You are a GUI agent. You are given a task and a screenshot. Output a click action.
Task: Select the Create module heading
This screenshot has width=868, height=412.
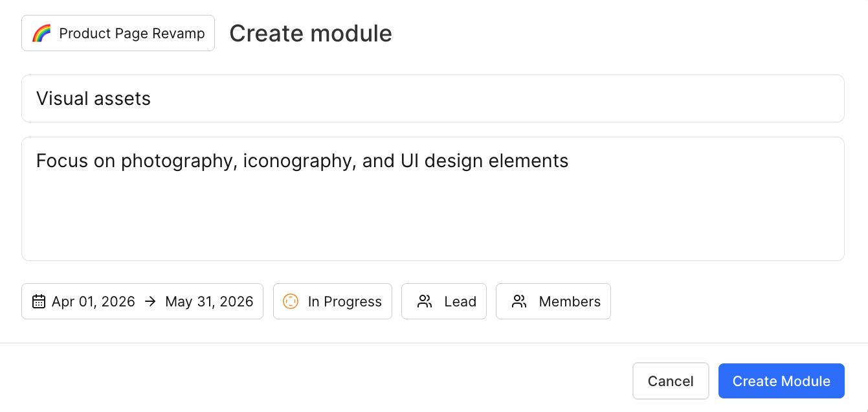[311, 32]
